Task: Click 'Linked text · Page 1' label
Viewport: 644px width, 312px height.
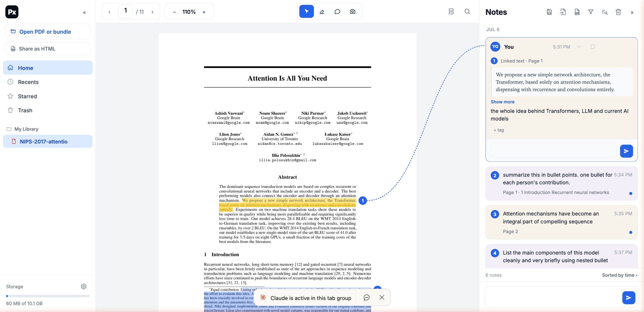Action: [x=521, y=61]
